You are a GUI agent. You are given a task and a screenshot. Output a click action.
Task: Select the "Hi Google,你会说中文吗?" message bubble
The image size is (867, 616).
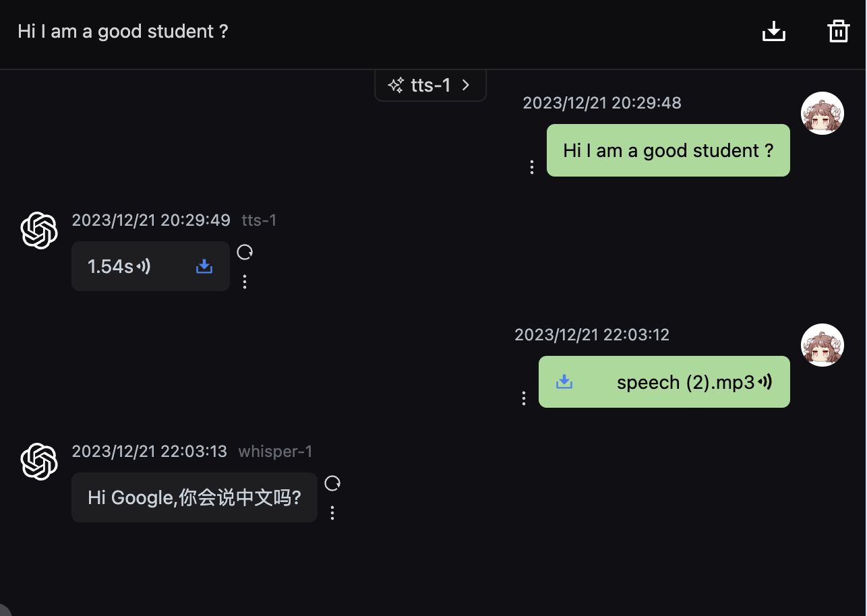194,498
